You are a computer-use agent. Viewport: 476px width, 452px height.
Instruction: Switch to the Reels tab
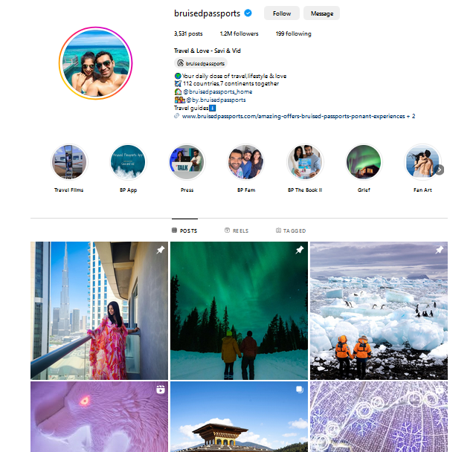click(x=237, y=230)
